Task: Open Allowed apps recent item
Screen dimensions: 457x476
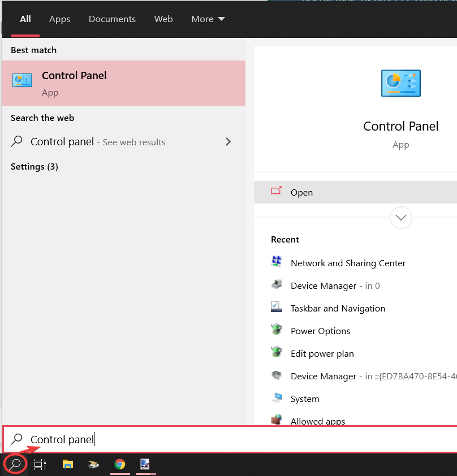Action: click(318, 421)
